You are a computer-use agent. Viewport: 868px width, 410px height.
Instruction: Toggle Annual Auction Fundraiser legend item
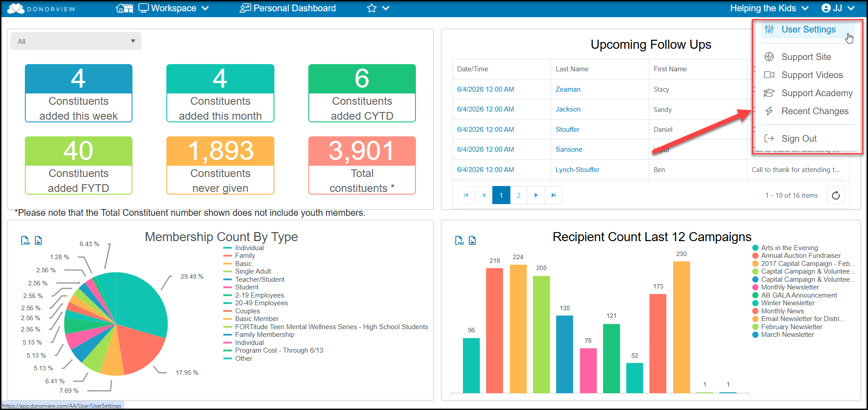coord(797,256)
